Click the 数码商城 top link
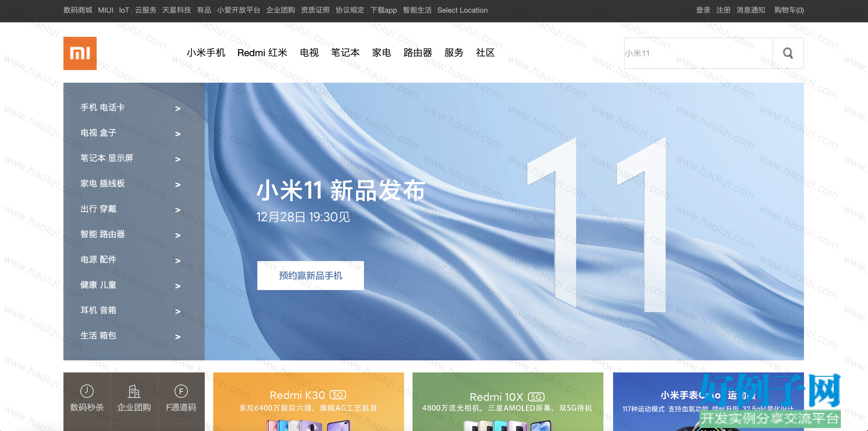 (78, 10)
